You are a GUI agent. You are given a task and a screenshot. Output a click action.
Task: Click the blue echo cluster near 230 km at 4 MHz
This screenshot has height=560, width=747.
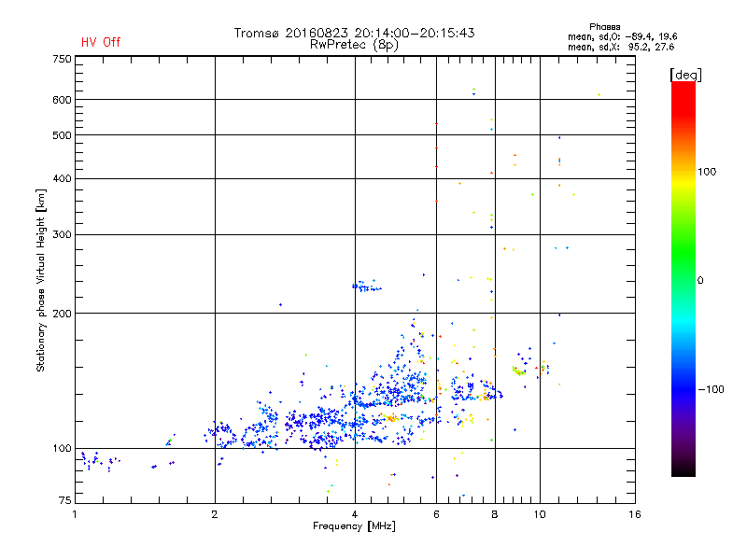coord(366,286)
